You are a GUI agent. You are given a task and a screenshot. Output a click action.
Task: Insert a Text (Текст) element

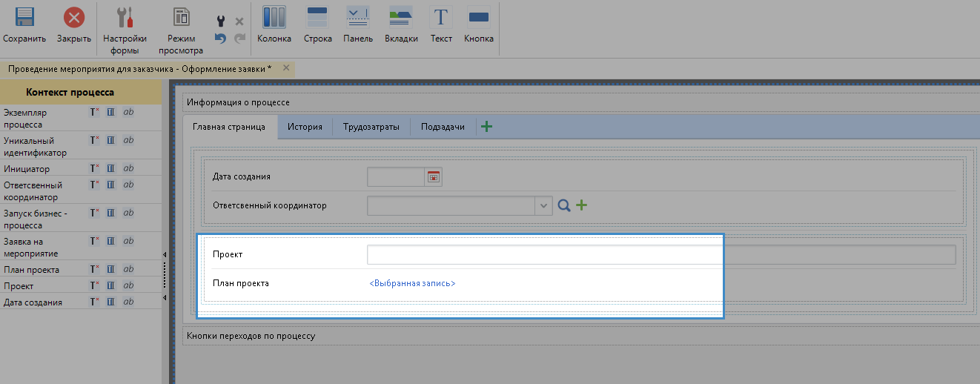(x=441, y=19)
